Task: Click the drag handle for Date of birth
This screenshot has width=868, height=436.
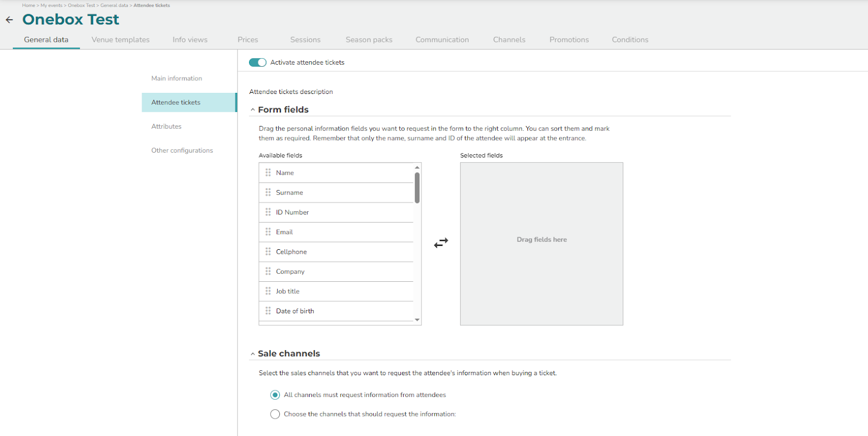Action: (268, 311)
